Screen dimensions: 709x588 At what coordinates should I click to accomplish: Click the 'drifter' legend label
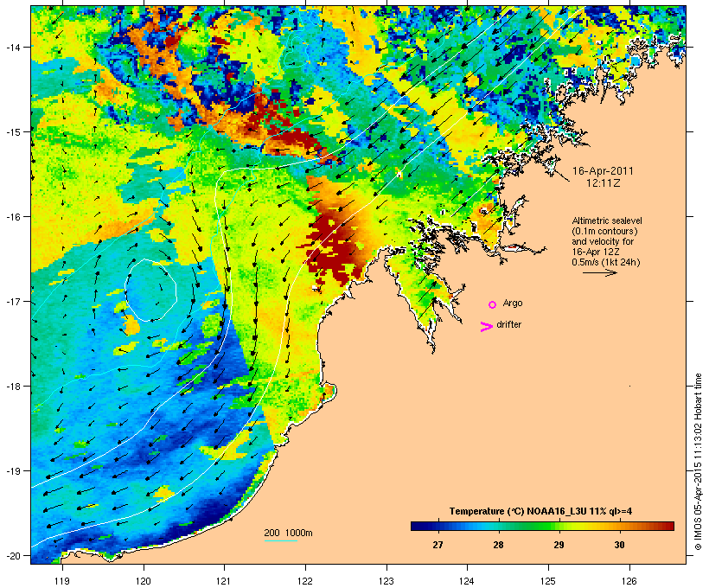(x=508, y=324)
